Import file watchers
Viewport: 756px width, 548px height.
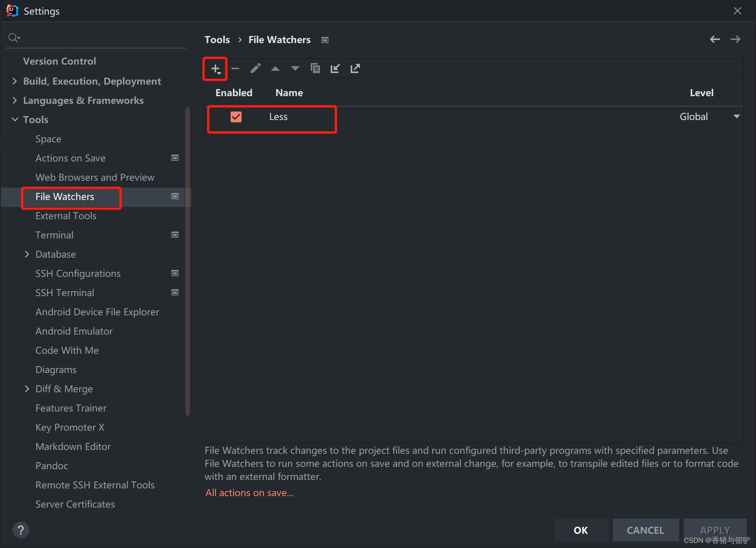coord(335,69)
